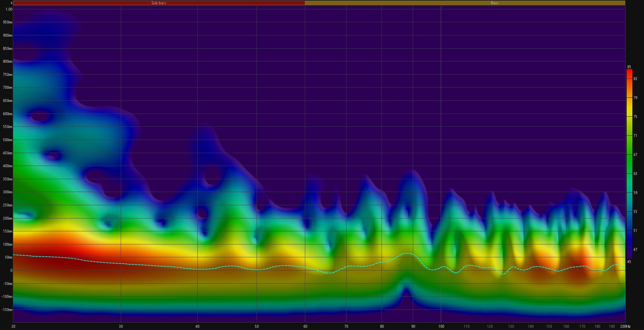Click the 800m time axis label

pyautogui.click(x=7, y=61)
